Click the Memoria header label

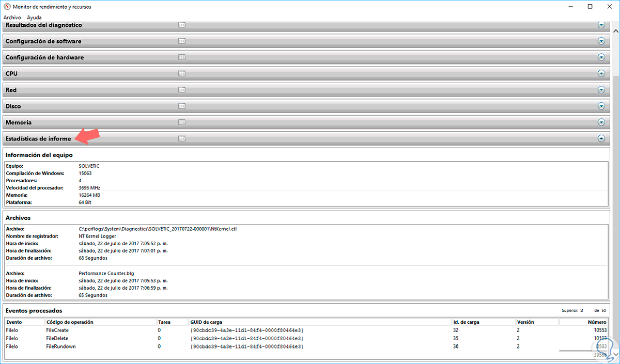(x=19, y=122)
